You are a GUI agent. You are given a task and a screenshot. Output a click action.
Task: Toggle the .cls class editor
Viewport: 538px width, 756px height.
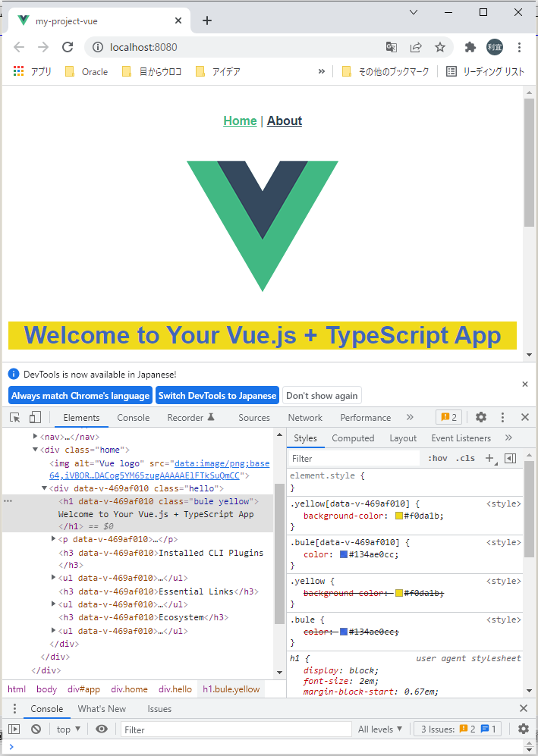pos(465,458)
